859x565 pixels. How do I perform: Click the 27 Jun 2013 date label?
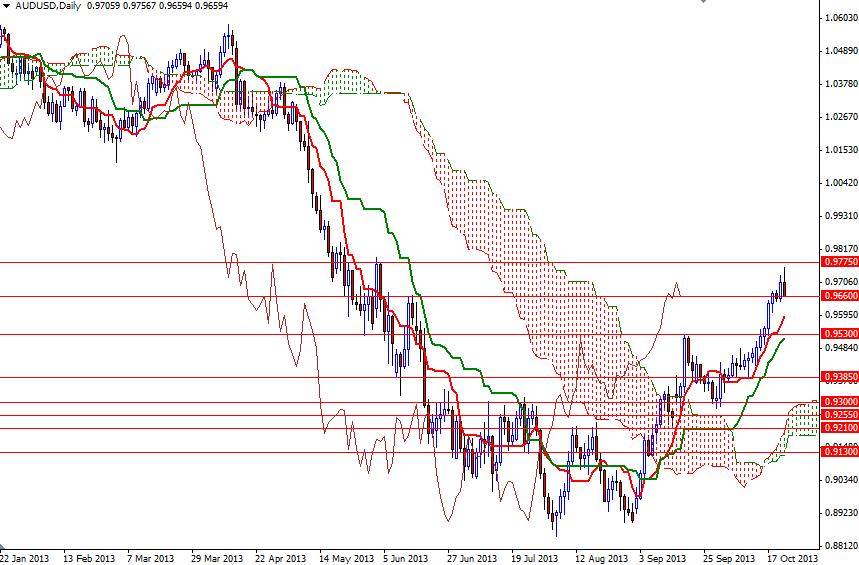point(472,558)
